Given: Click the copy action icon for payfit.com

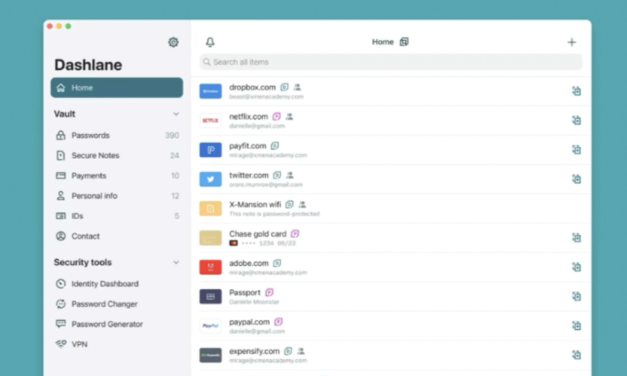Looking at the screenshot, I should pos(576,150).
